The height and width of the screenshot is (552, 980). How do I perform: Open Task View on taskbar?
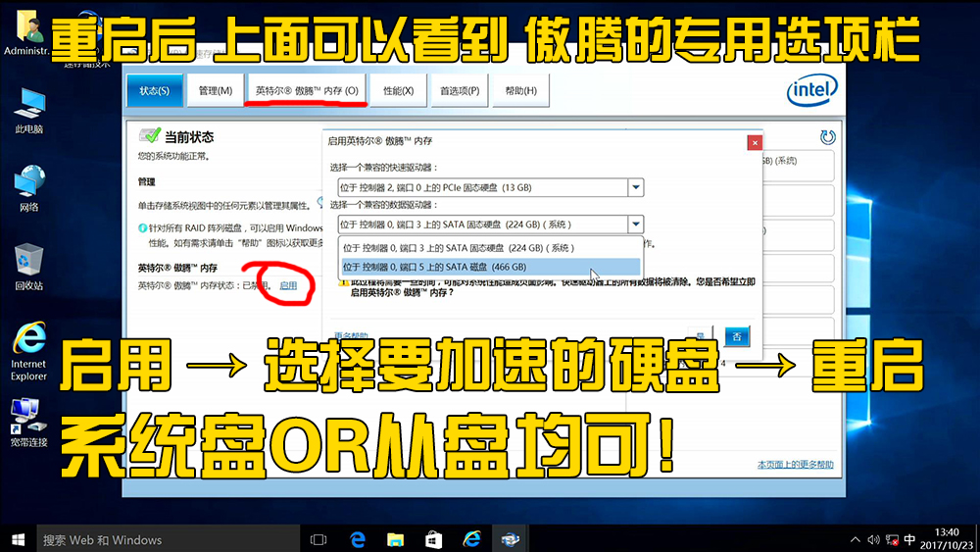pyautogui.click(x=318, y=539)
